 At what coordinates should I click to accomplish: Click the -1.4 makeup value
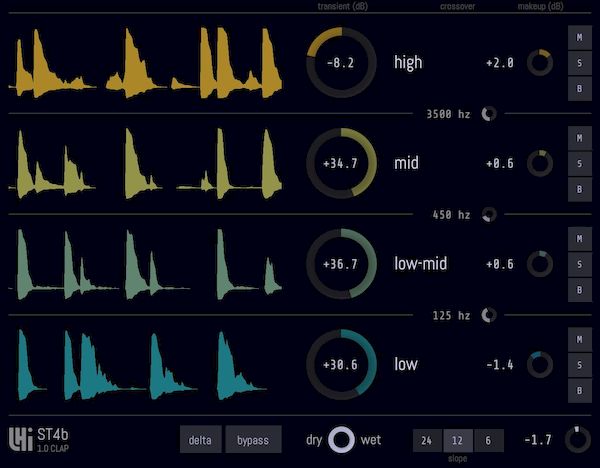(500, 365)
